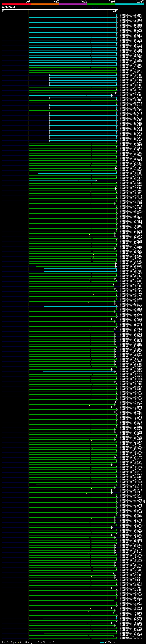
Task: Click hit label UniRef100_P50651
Action: click(x=131, y=165)
